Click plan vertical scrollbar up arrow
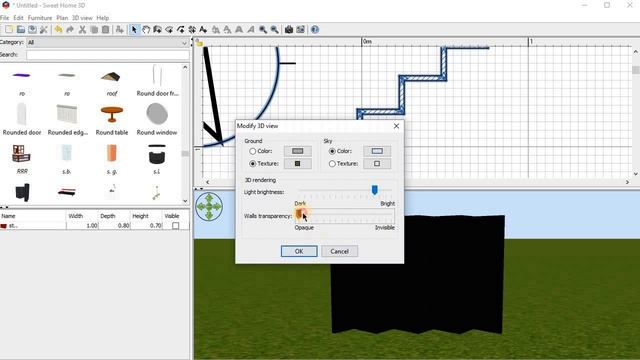The width and height of the screenshot is (640, 360). [636, 52]
